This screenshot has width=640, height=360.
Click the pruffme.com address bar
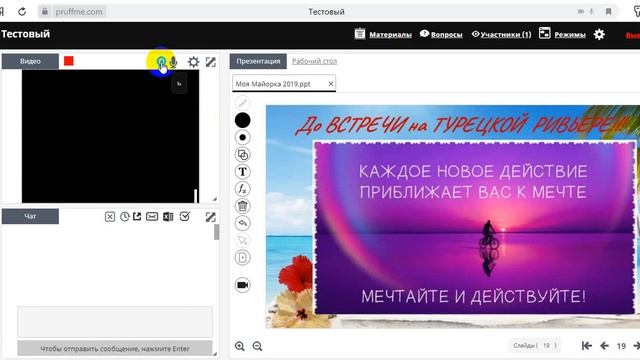(79, 11)
